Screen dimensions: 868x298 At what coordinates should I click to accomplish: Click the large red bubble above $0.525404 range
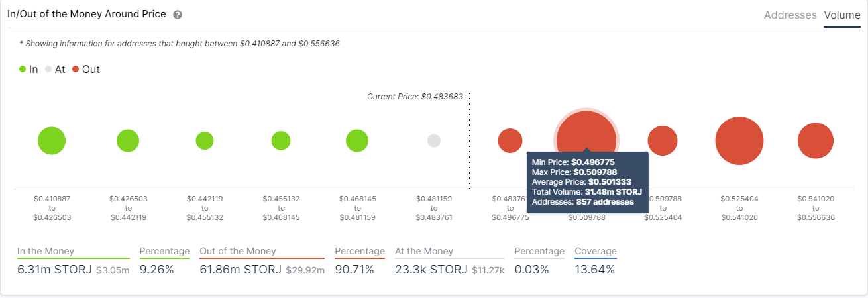tap(739, 140)
